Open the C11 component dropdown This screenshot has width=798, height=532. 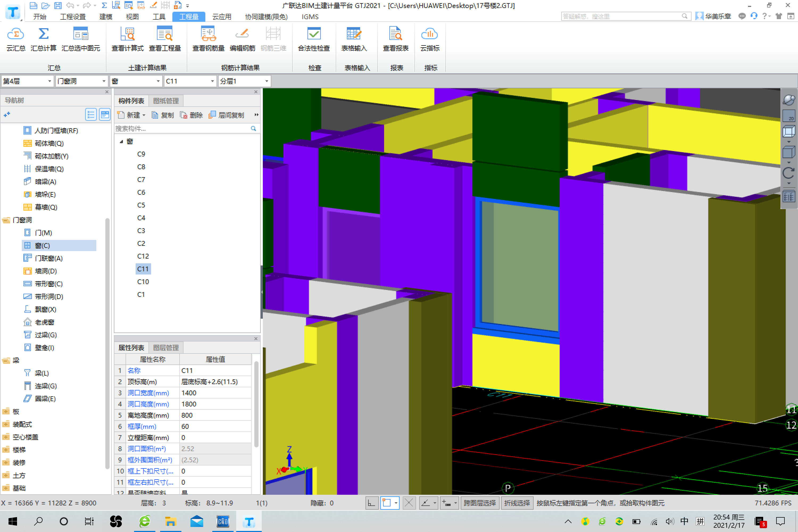pyautogui.click(x=212, y=81)
